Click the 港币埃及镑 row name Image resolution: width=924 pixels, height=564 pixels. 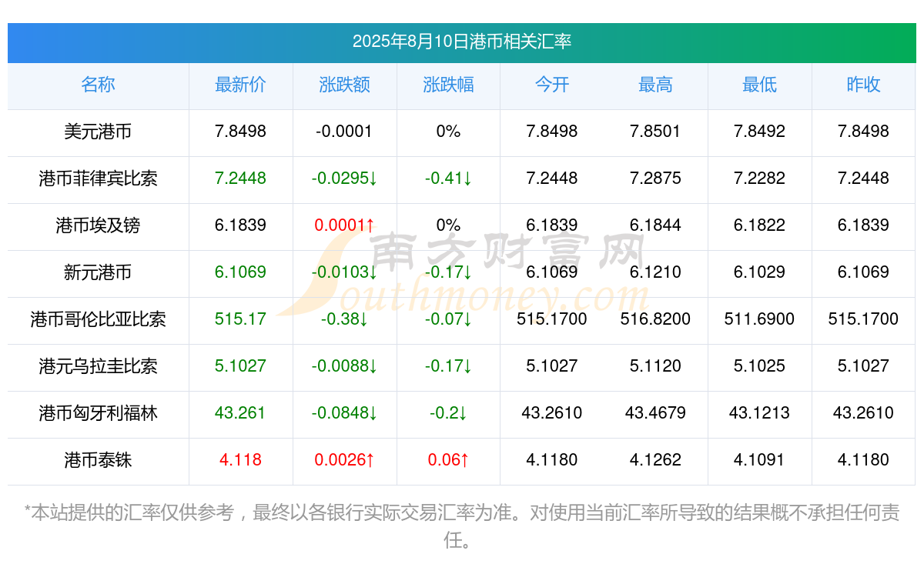point(98,225)
